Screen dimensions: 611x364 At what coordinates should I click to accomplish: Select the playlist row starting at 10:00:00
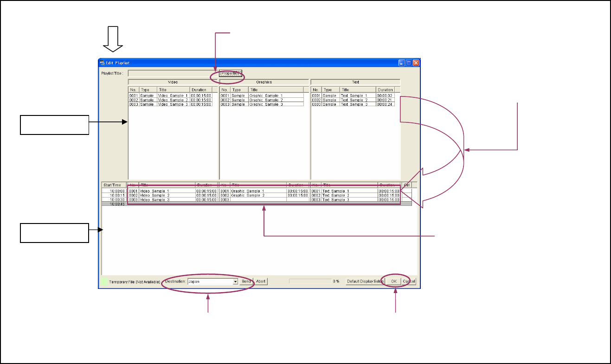257,191
